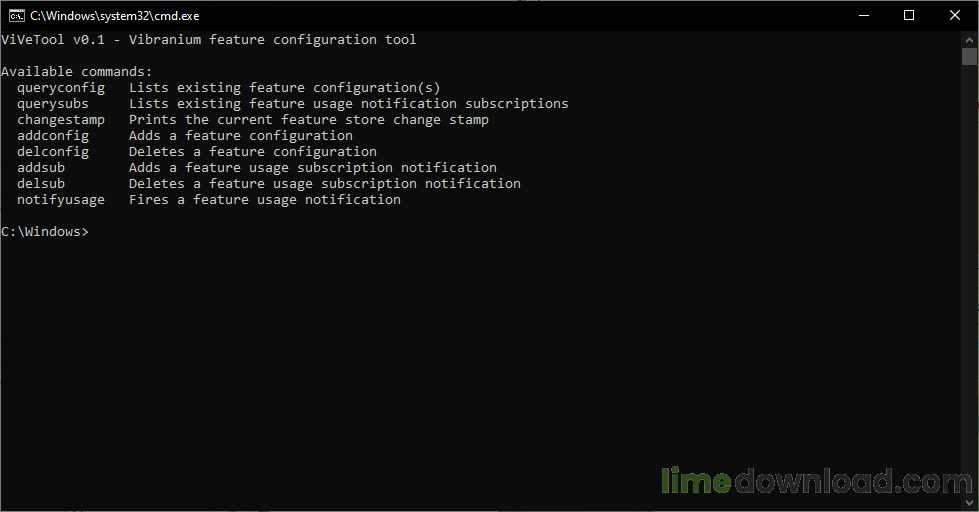979x512 pixels.
Task: Click the empty vertical scrollbar track
Action: 969,280
